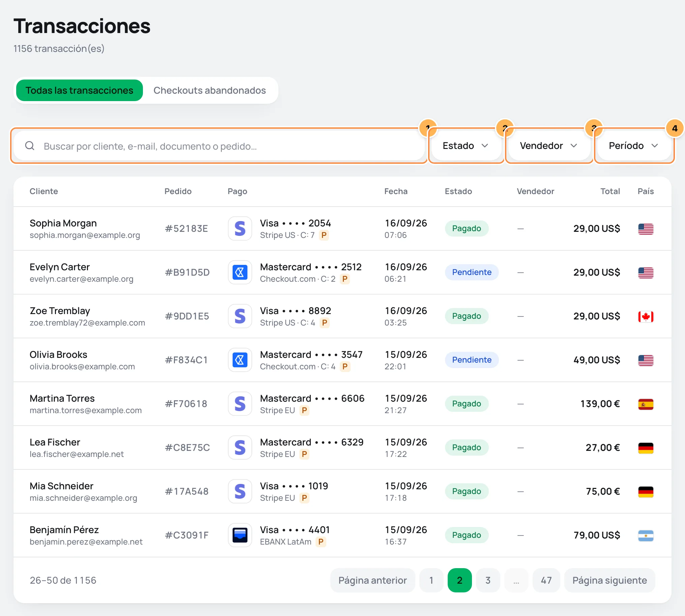Click order number #F834C1

pyautogui.click(x=186, y=360)
